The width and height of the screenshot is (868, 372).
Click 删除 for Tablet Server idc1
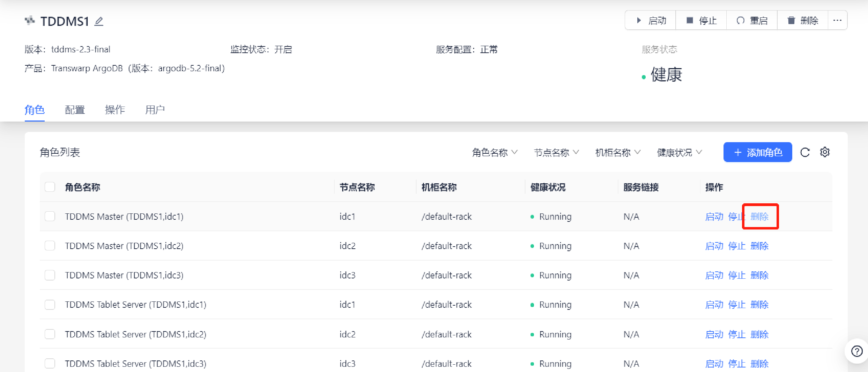coord(759,305)
